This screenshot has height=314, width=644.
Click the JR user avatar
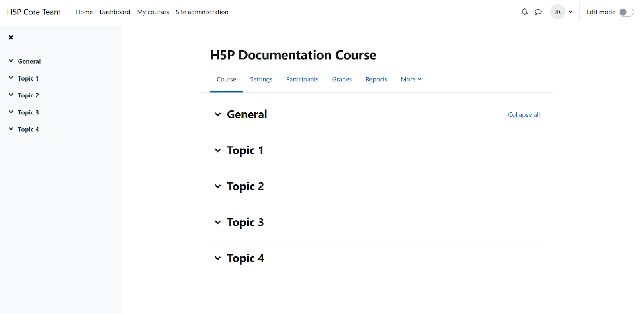(557, 12)
